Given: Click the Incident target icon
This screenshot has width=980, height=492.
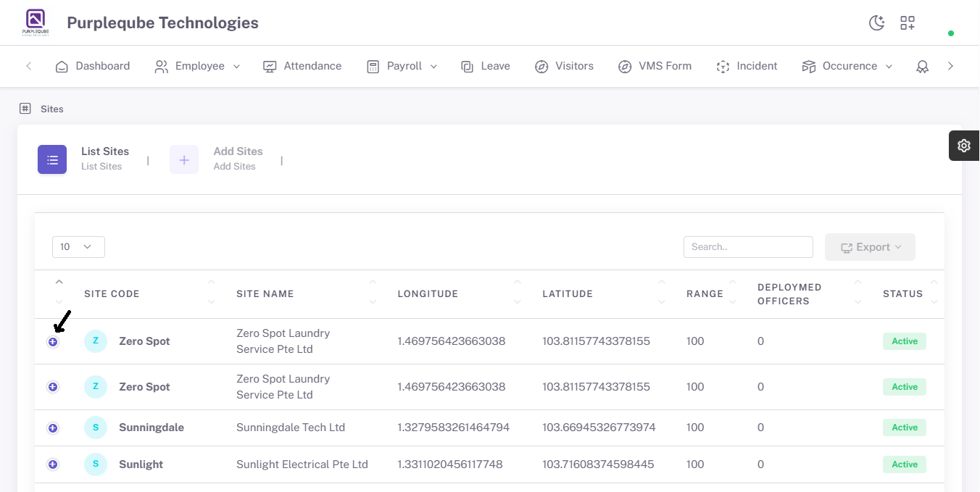Looking at the screenshot, I should pyautogui.click(x=723, y=67).
